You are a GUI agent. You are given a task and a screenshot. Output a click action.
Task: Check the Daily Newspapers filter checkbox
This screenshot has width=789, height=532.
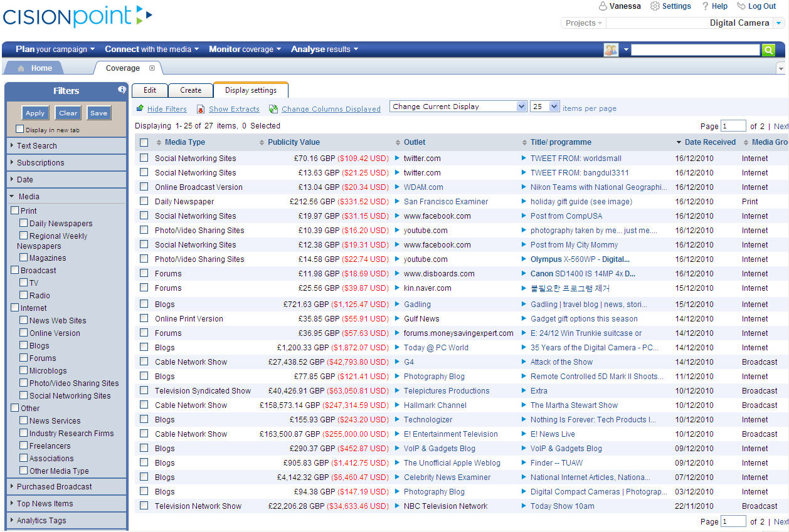tap(24, 223)
